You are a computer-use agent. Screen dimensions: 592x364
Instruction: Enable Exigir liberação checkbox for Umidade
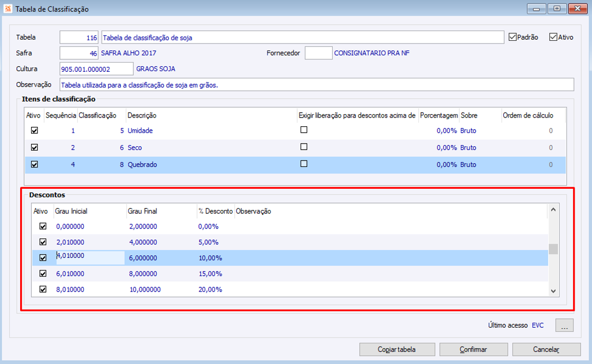pos(303,129)
